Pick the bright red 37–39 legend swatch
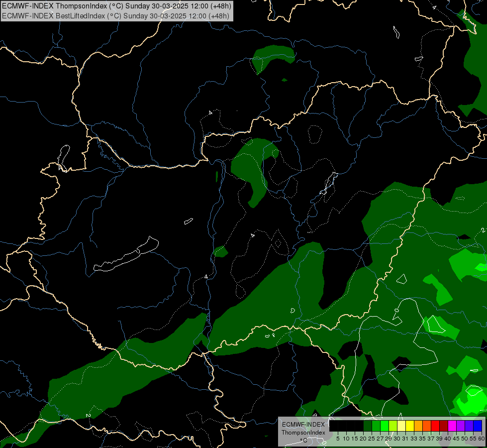487x448 pixels. point(435,426)
